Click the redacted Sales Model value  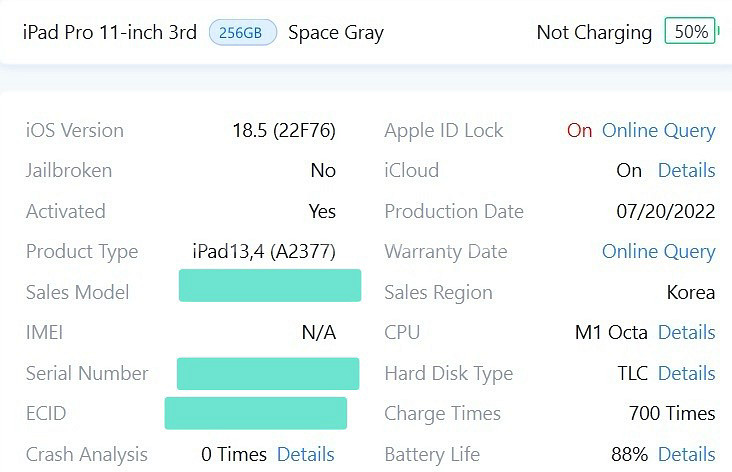click(x=270, y=285)
